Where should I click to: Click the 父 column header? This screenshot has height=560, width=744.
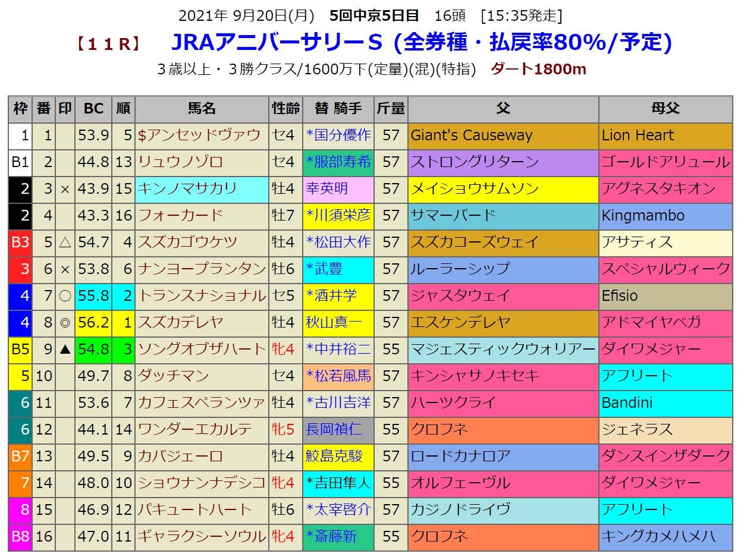pos(503,108)
